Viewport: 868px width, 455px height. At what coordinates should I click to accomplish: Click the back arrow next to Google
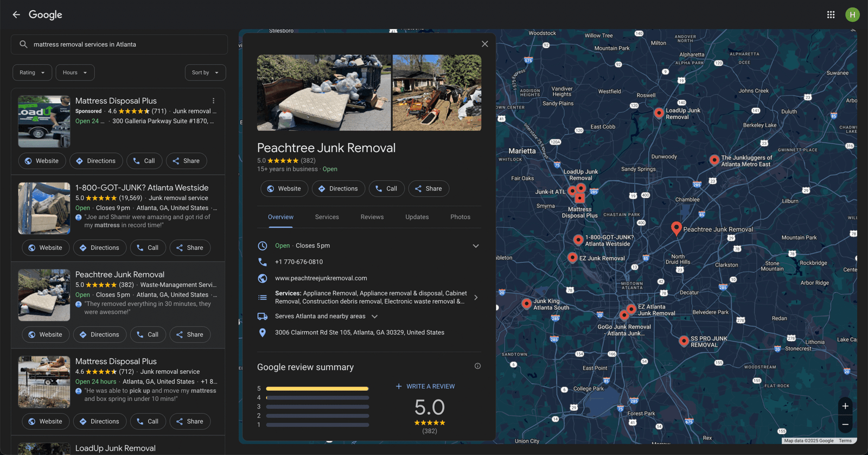pyautogui.click(x=16, y=15)
